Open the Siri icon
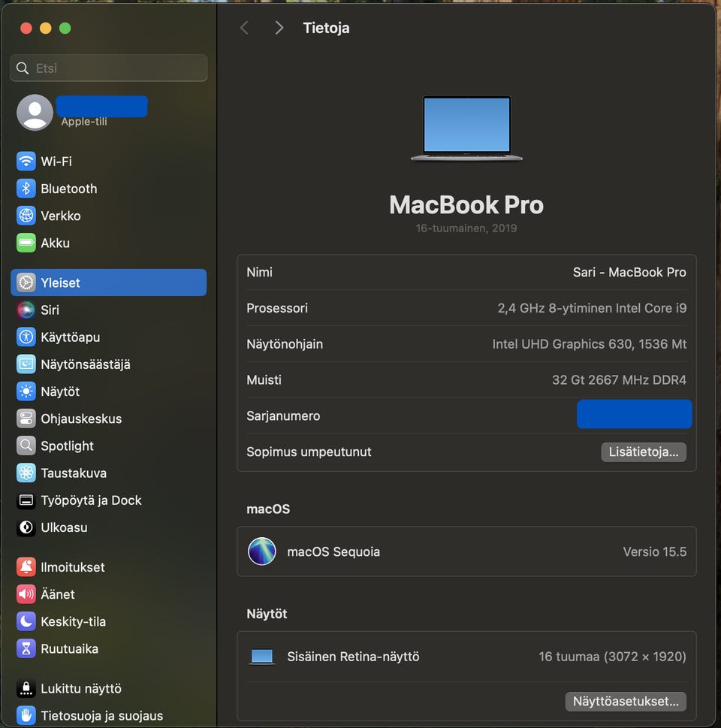Screen dimensions: 721x728 (26, 310)
